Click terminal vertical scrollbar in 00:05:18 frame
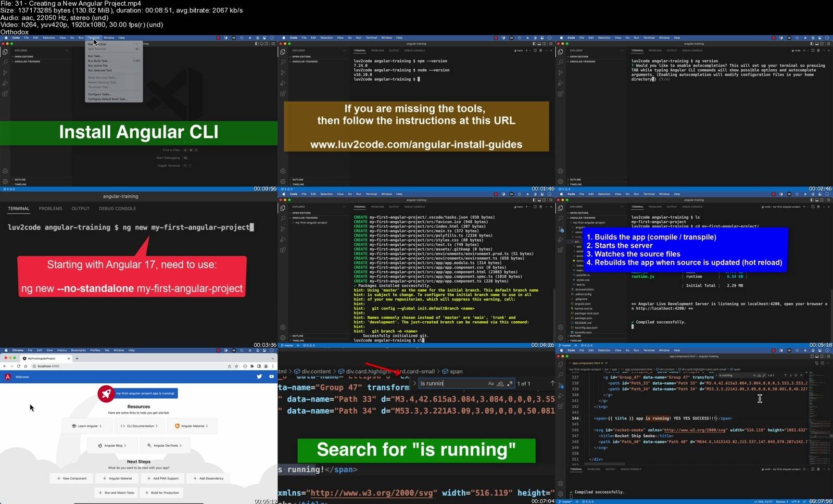The height and width of the screenshot is (504, 833). (x=832, y=316)
